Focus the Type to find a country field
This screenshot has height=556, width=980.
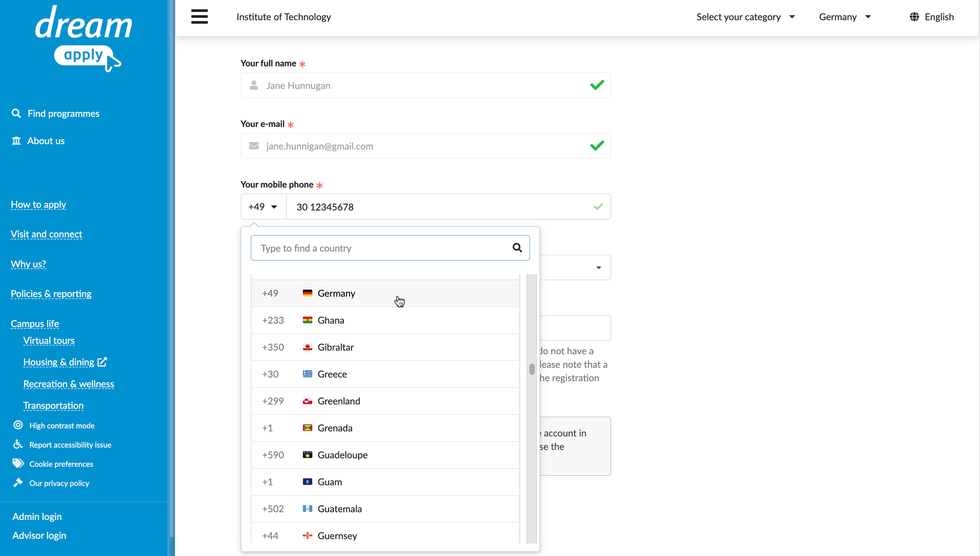click(390, 248)
